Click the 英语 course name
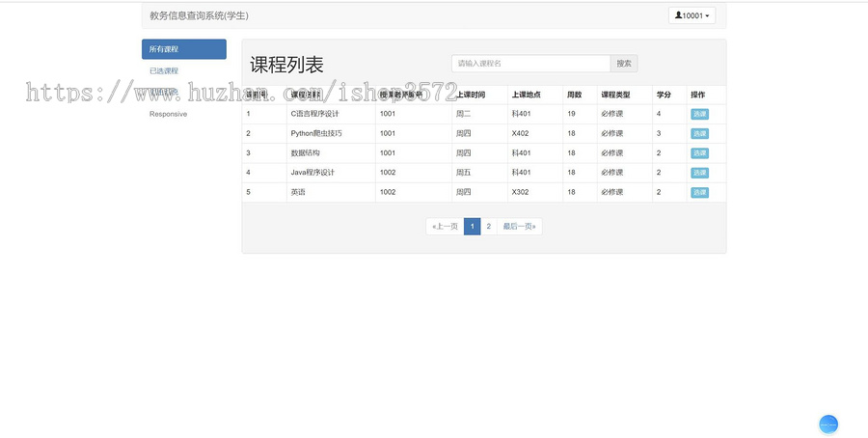 [x=298, y=192]
